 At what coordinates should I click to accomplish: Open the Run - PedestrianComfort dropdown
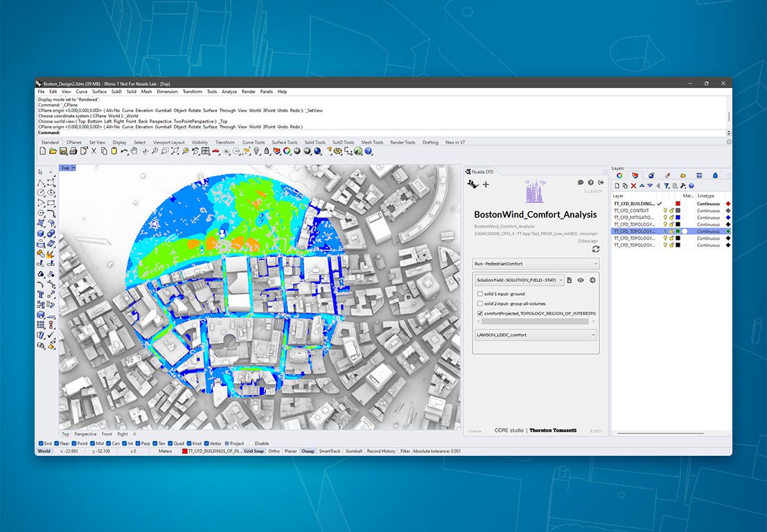[536, 263]
